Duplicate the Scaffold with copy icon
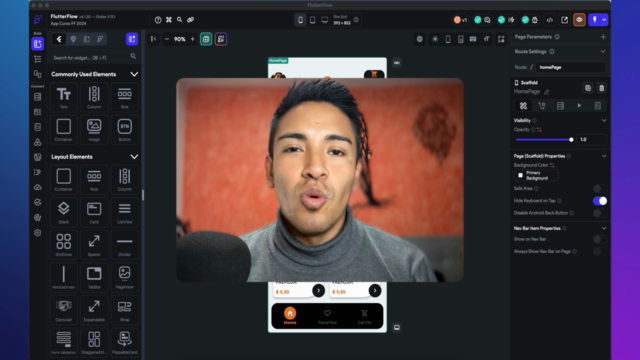640x360 pixels. coord(588,88)
